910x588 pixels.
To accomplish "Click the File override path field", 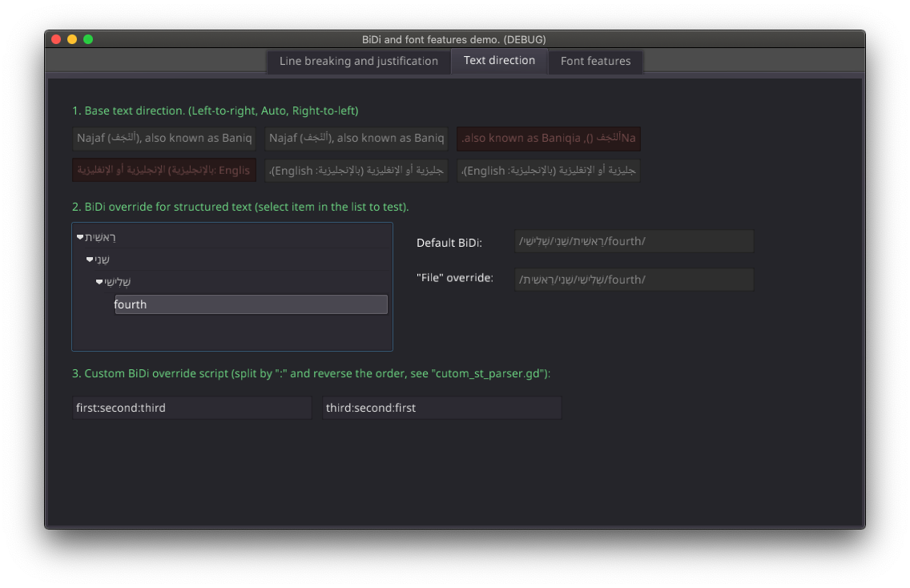I will click(x=634, y=279).
